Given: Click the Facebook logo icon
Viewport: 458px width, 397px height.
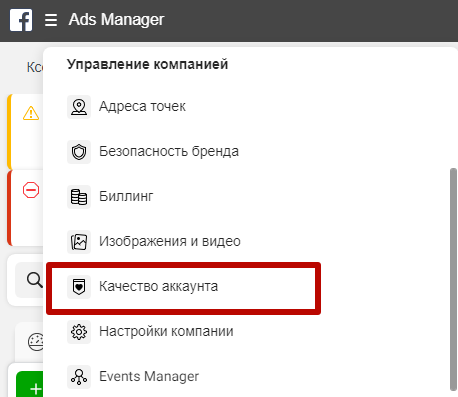Looking at the screenshot, I should click(21, 20).
